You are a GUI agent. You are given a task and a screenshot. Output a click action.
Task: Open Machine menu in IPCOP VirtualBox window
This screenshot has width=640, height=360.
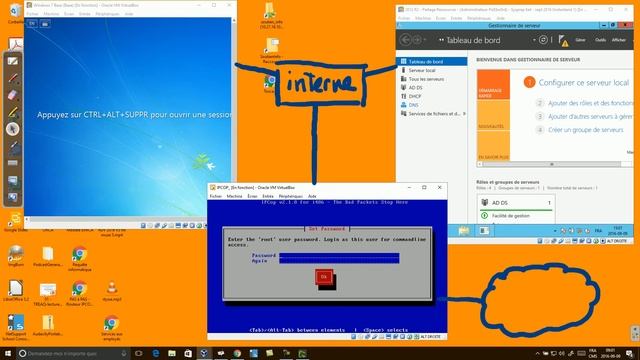click(x=234, y=196)
